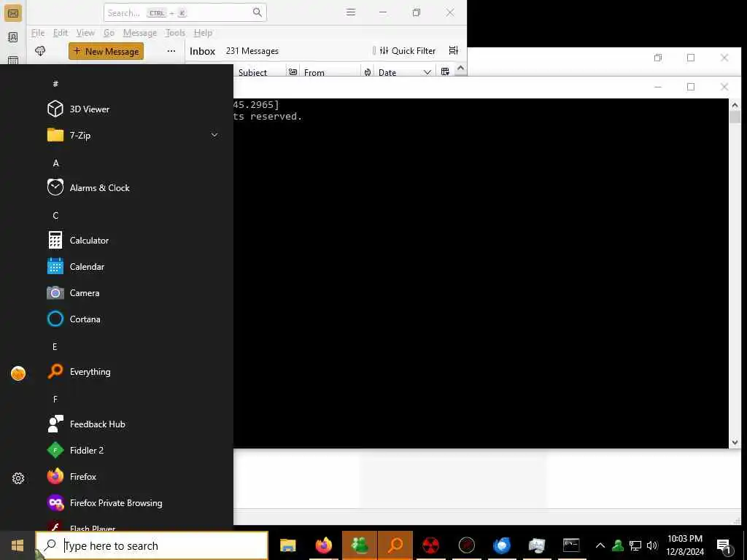Open the Go menu
Viewport: 747px width, 560px height.
[x=109, y=33]
